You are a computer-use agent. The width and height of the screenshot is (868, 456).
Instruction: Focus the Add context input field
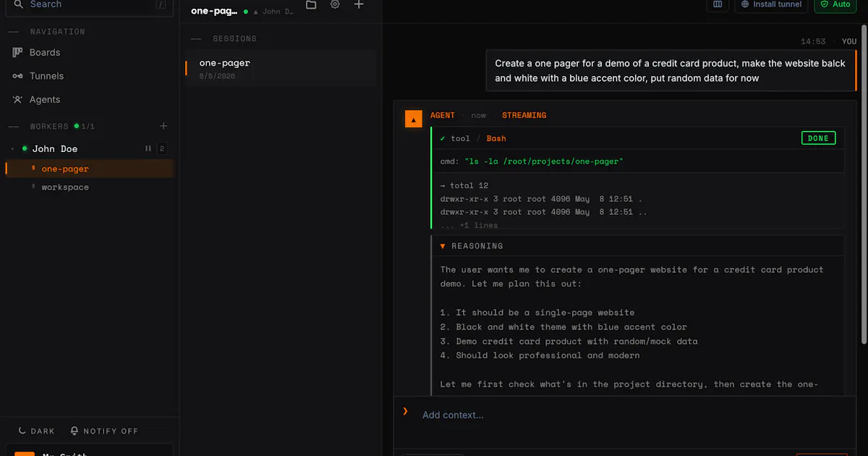(x=622, y=415)
